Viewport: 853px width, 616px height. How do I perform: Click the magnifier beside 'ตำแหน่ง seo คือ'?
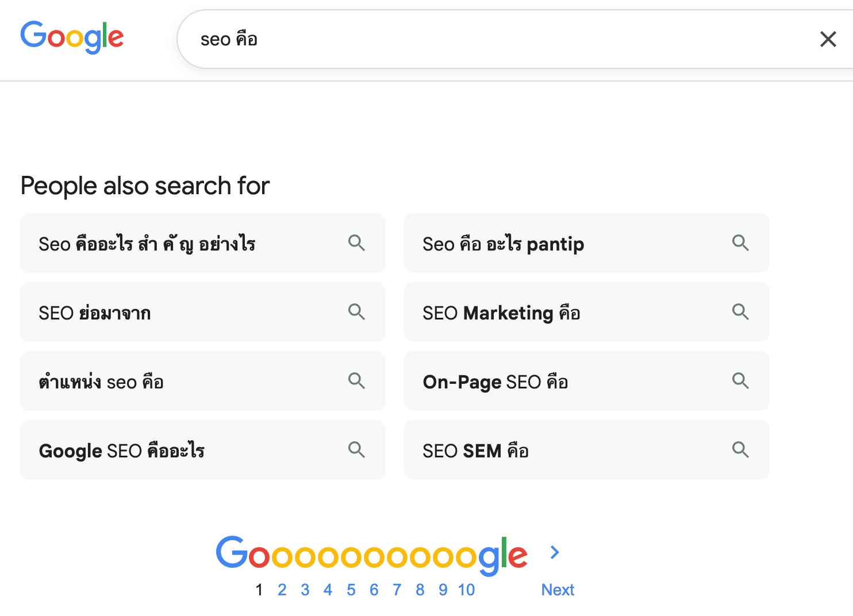tap(356, 381)
